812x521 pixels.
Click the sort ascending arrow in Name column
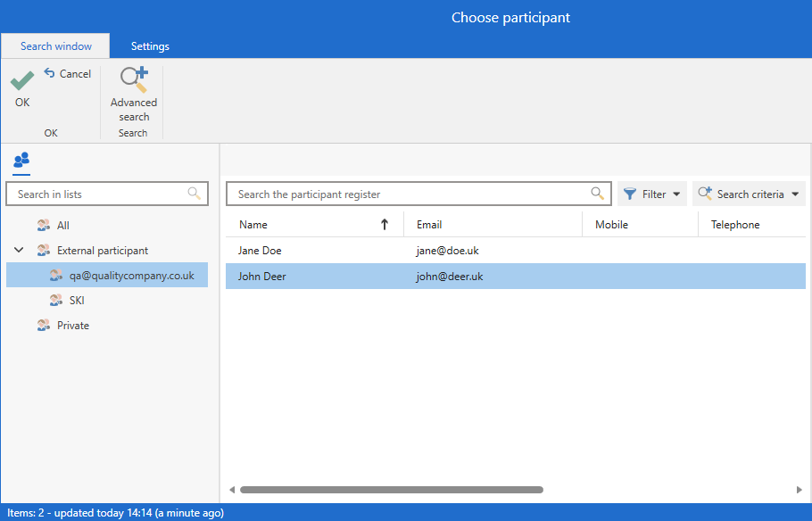385,224
